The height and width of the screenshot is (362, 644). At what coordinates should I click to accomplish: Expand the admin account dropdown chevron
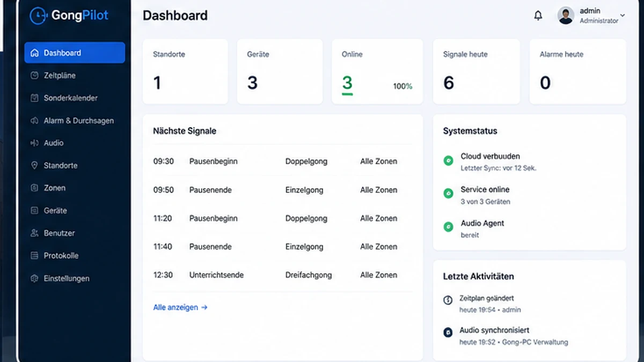[x=623, y=16]
